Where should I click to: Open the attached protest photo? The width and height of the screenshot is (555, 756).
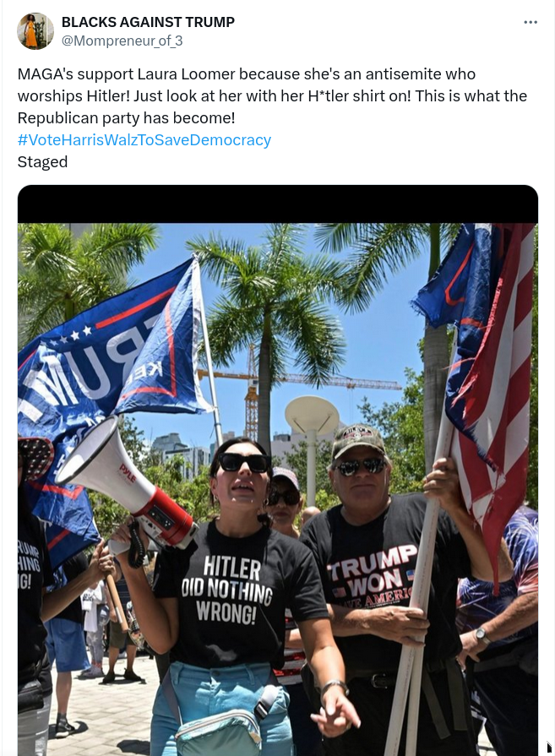coord(278,489)
